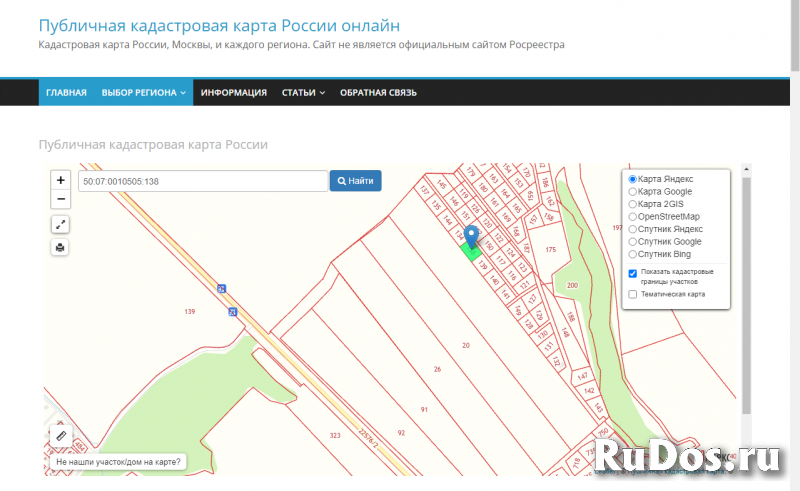
Task: Select Карта 2GIS map layer
Action: pos(632,204)
